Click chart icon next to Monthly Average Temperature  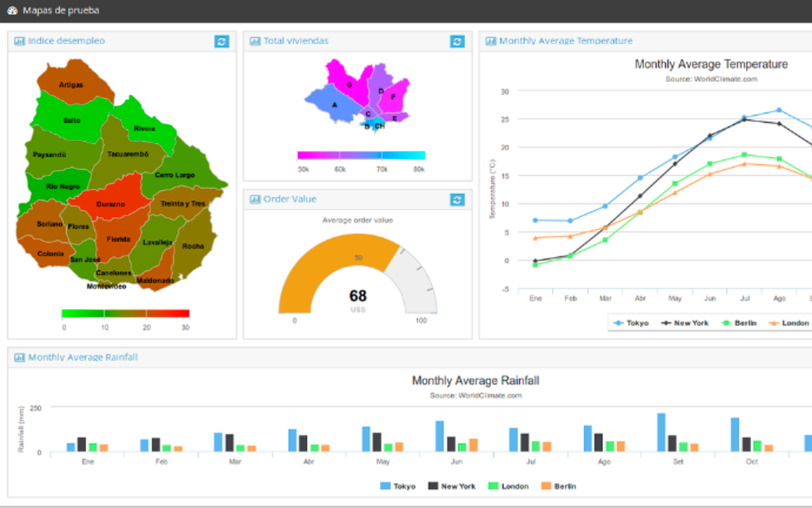point(491,41)
